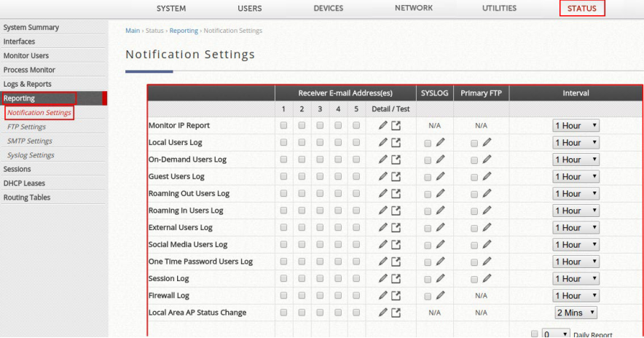Click test icon for Firewall Log row

tap(396, 296)
